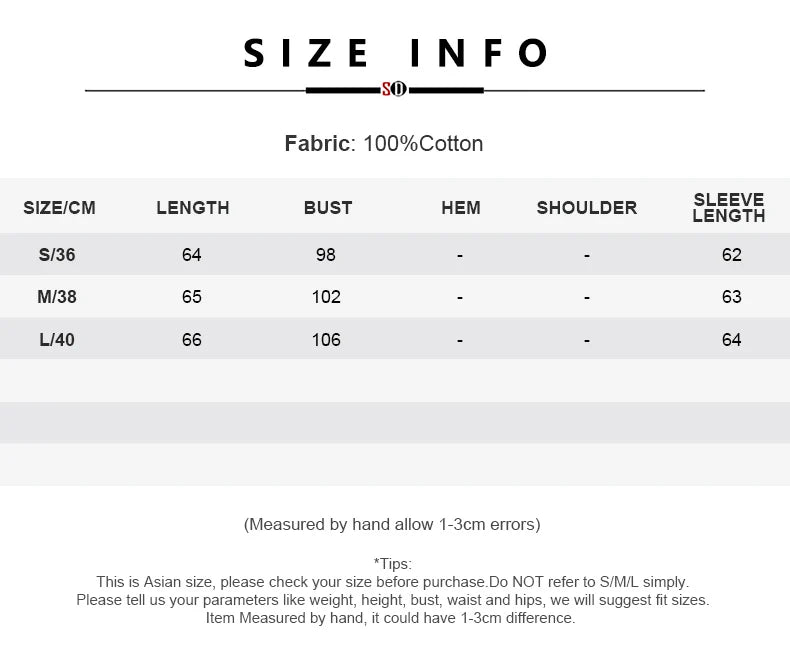This screenshot has height=669, width=790.
Task: Click sleeve length value 62
Action: click(732, 254)
